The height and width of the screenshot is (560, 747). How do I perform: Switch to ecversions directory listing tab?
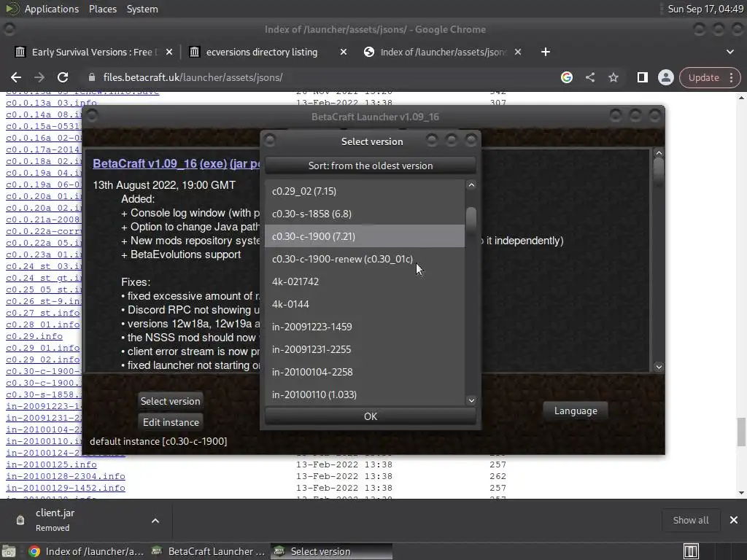tap(261, 52)
